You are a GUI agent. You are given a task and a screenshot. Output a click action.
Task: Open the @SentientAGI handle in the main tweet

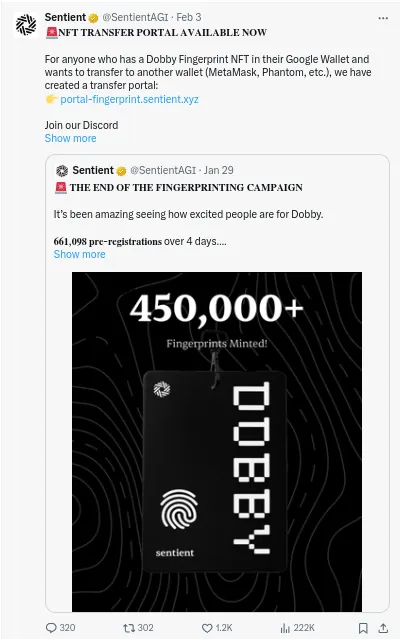135,17
